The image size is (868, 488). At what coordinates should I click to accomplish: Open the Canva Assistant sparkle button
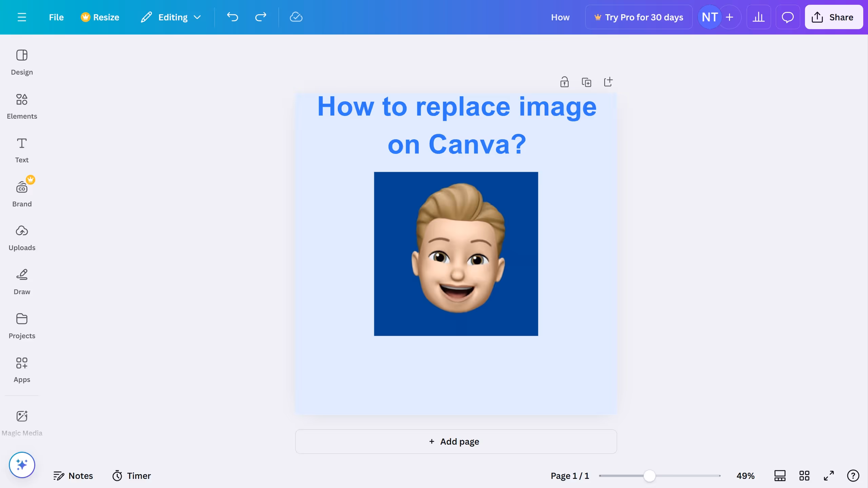22,465
